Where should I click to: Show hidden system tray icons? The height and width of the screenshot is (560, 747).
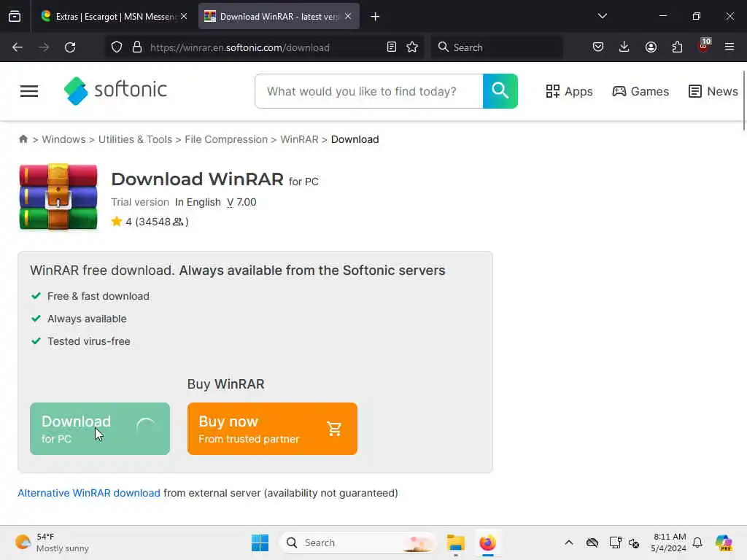(x=569, y=542)
